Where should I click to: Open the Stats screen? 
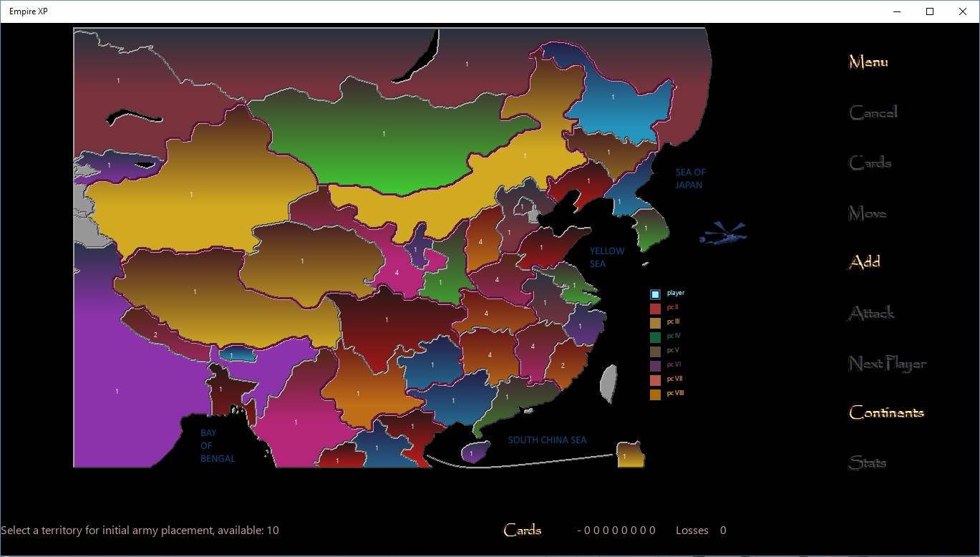pyautogui.click(x=868, y=462)
